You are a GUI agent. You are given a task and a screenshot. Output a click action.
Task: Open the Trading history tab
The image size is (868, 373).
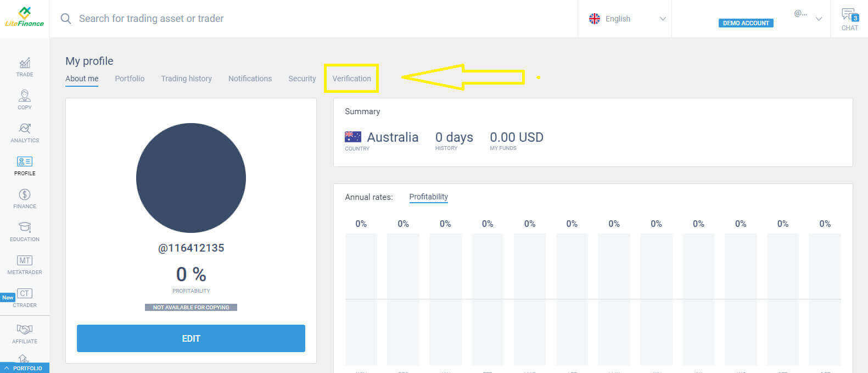tap(186, 79)
